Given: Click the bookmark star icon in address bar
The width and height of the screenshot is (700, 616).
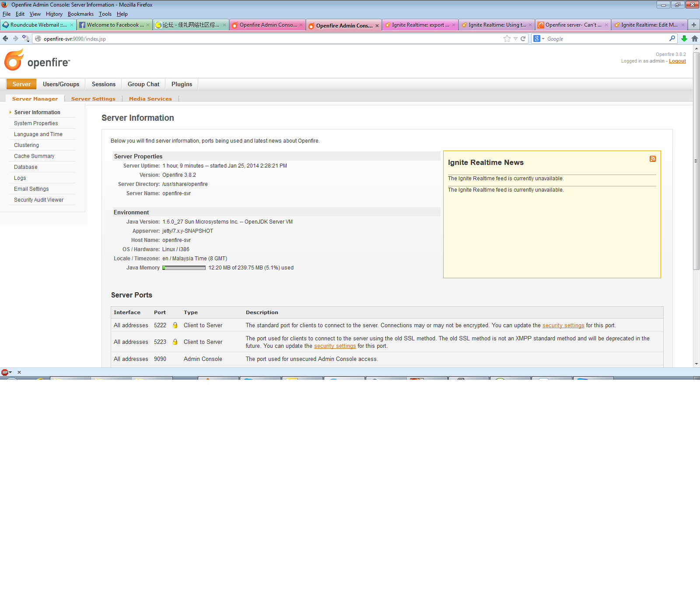Looking at the screenshot, I should (507, 38).
